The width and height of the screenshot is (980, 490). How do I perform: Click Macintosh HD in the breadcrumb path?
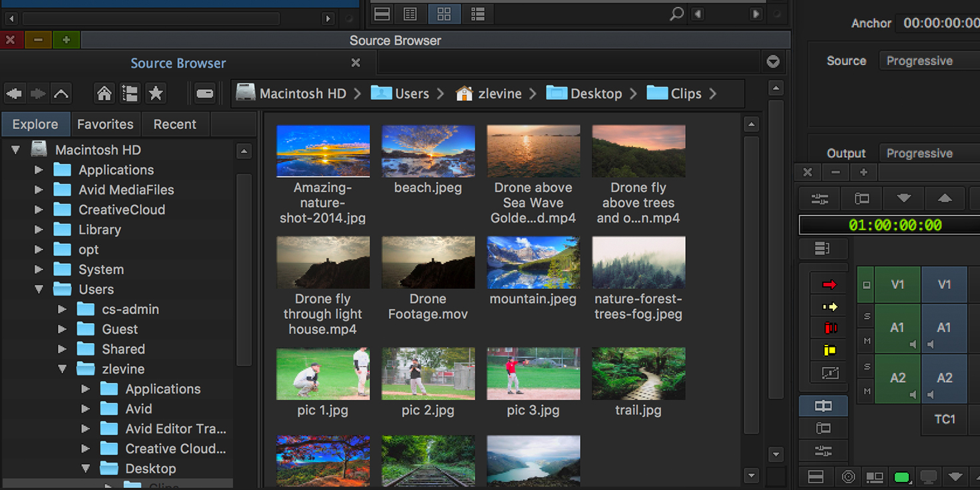tap(292, 94)
